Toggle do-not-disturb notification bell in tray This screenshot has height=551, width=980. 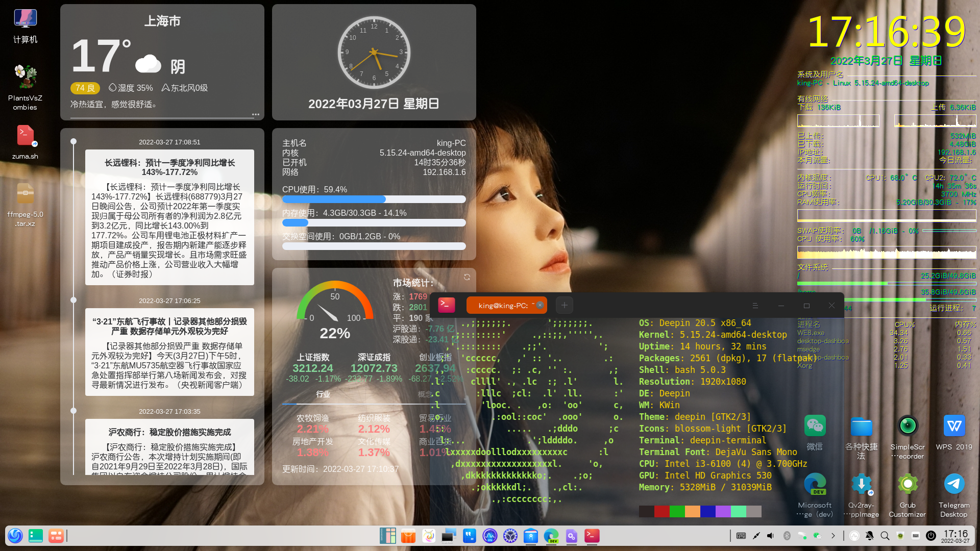[869, 536]
